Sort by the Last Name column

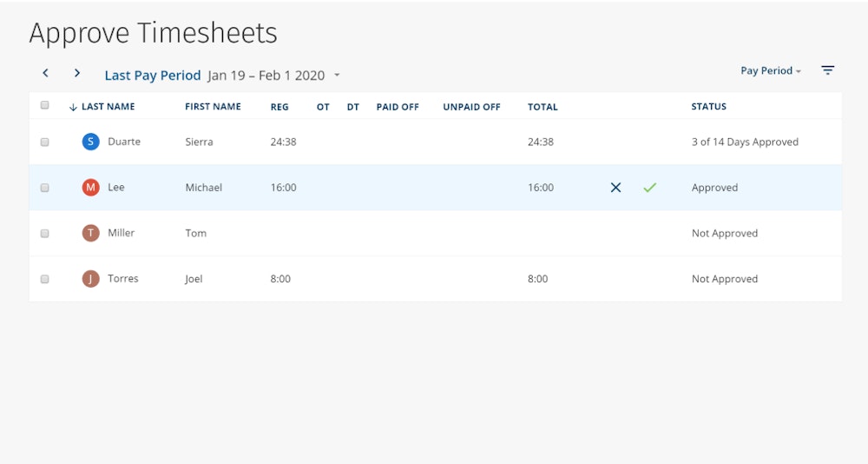click(108, 107)
